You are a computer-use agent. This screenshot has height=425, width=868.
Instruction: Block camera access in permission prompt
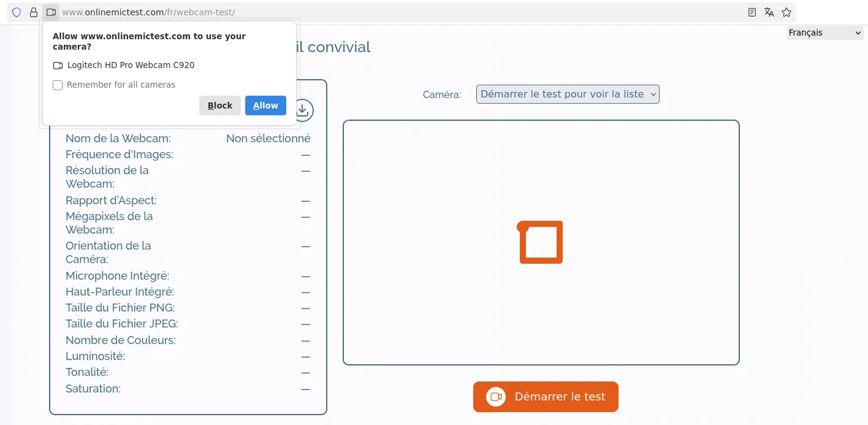[220, 105]
